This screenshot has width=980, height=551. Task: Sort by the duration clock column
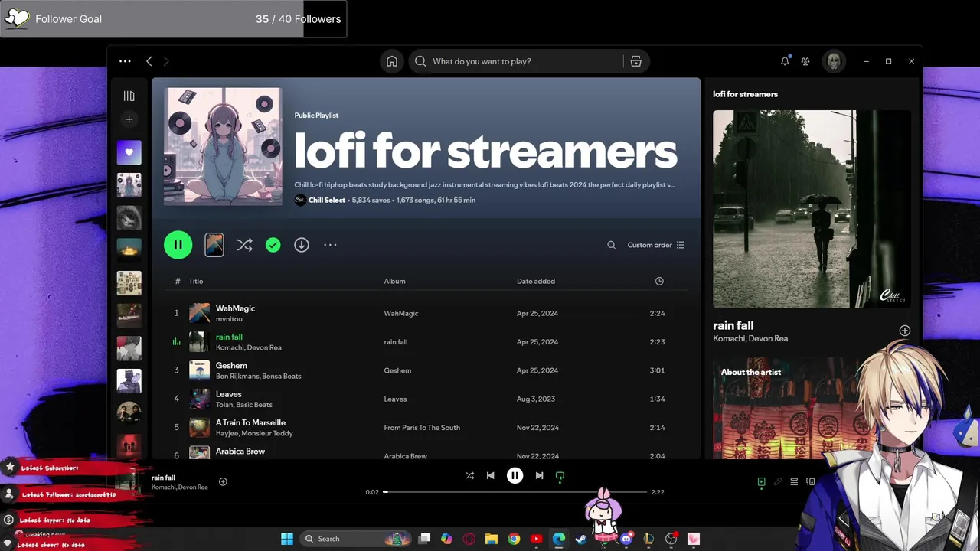pos(659,281)
